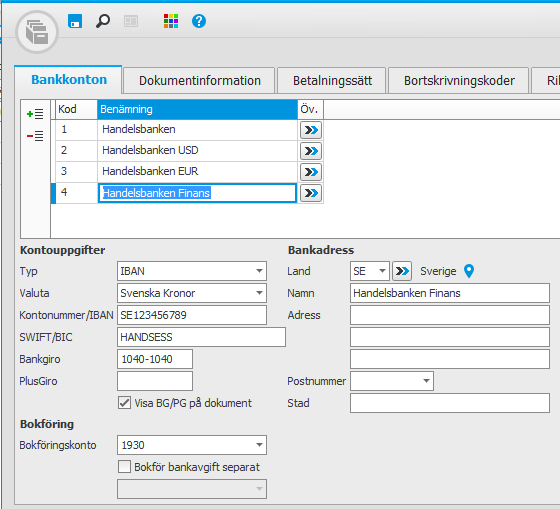Click the map pin icon next to Sverige
Image resolution: width=560 pixels, height=509 pixels.
[469, 271]
